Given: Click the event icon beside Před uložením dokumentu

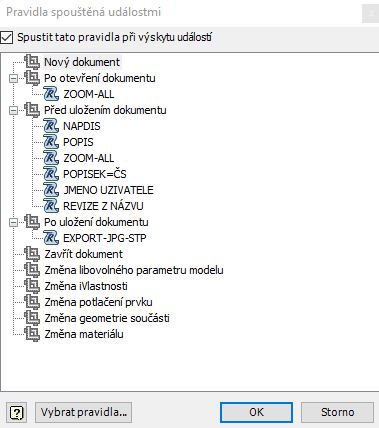Looking at the screenshot, I should (x=32, y=110).
